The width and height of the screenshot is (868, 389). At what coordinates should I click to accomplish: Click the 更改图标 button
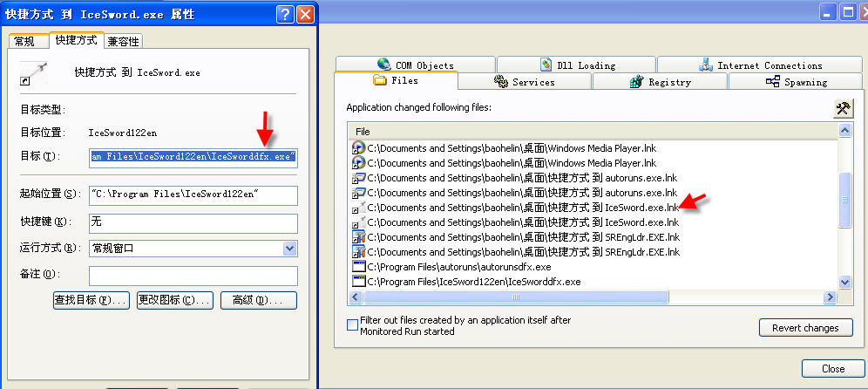click(175, 300)
